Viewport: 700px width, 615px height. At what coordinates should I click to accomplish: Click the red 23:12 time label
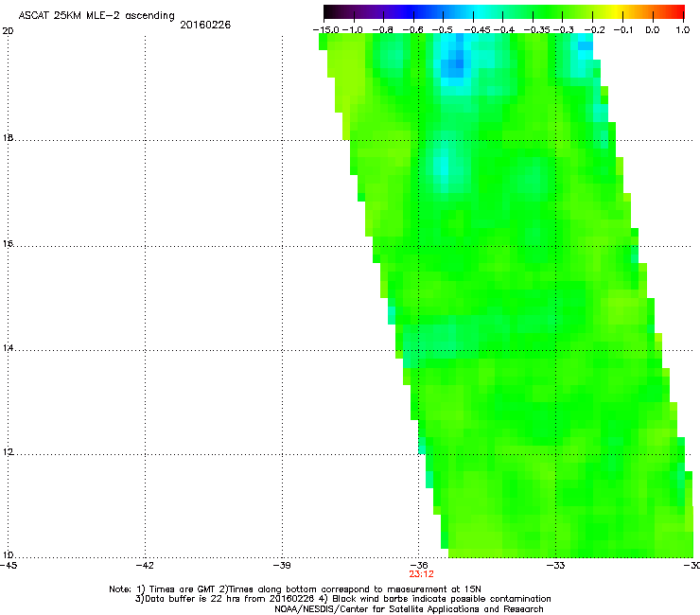(421, 574)
